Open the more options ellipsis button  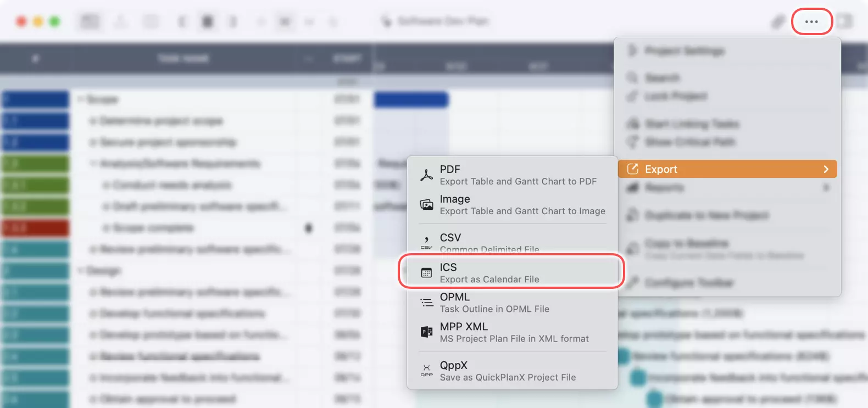[x=811, y=22]
